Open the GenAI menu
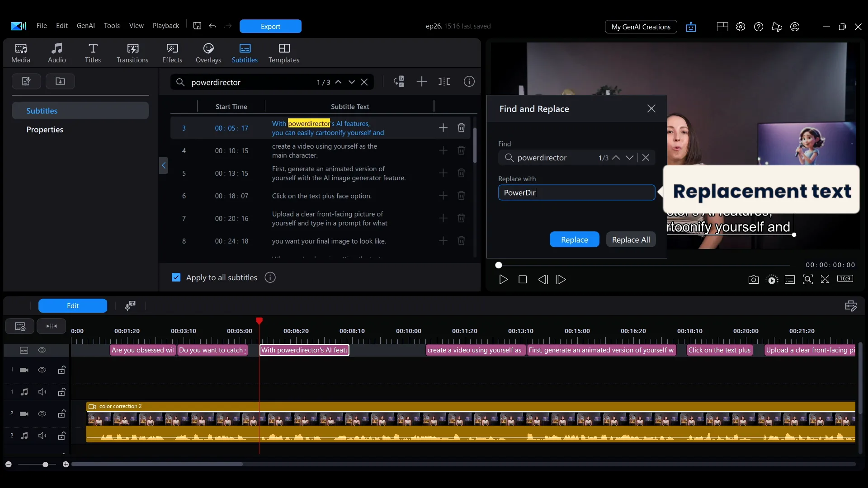This screenshot has height=488, width=868. tap(86, 26)
